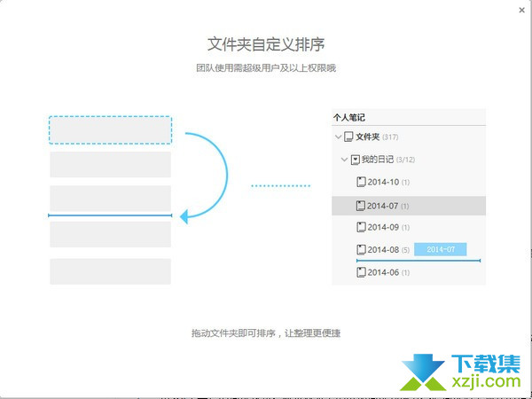The image size is (532, 399).
Task: Click the 文件夹 folder icon
Action: [x=348, y=137]
